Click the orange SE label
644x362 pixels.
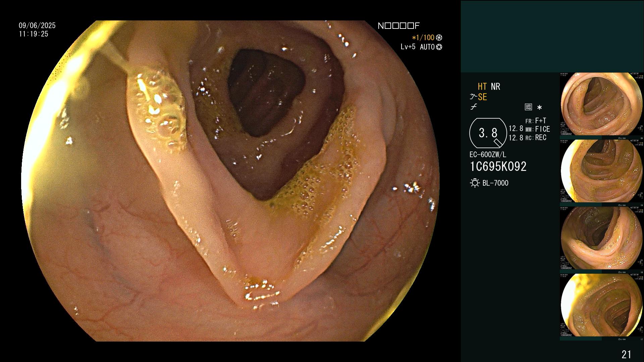pos(482,97)
